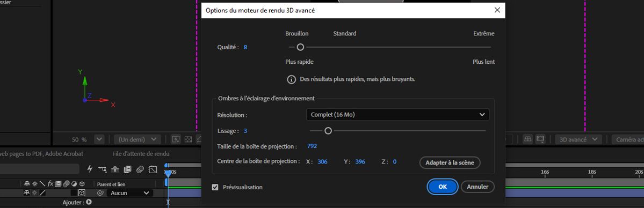Click the Lissage slider handle
The height and width of the screenshot is (208, 644).
tap(328, 131)
